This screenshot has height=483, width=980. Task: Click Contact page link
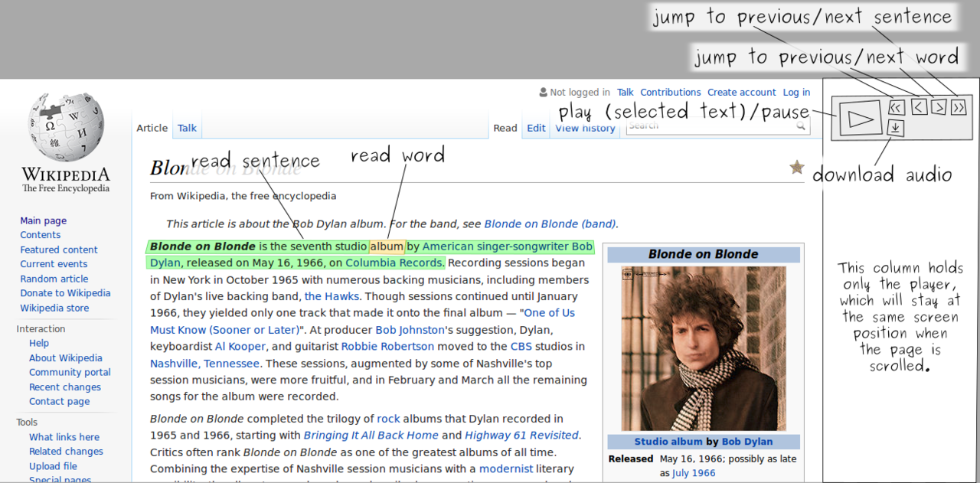[59, 402]
